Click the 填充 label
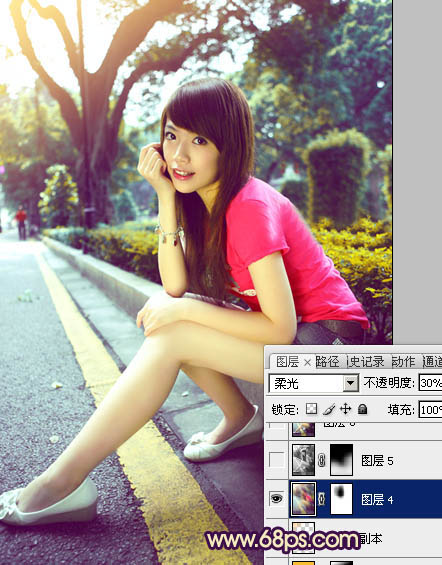 click(x=401, y=410)
